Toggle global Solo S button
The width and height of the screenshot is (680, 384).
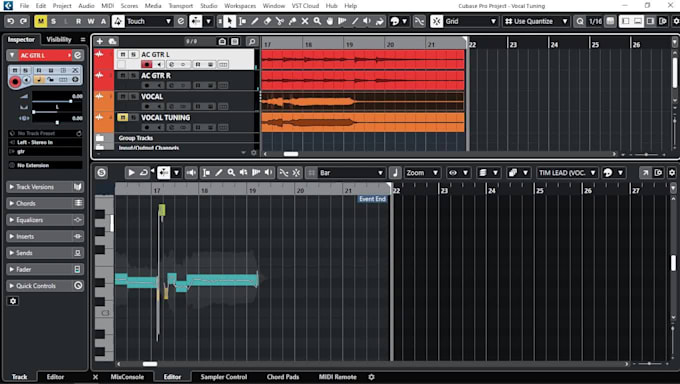[53, 21]
